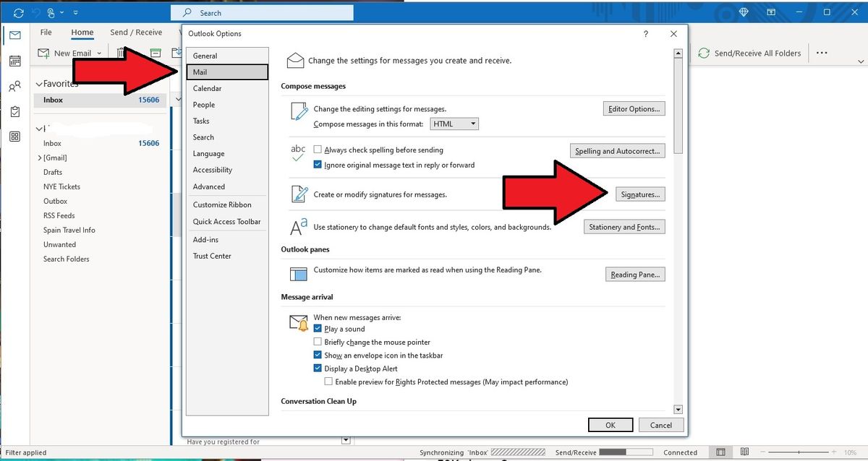Click the Signatures button

click(x=640, y=194)
